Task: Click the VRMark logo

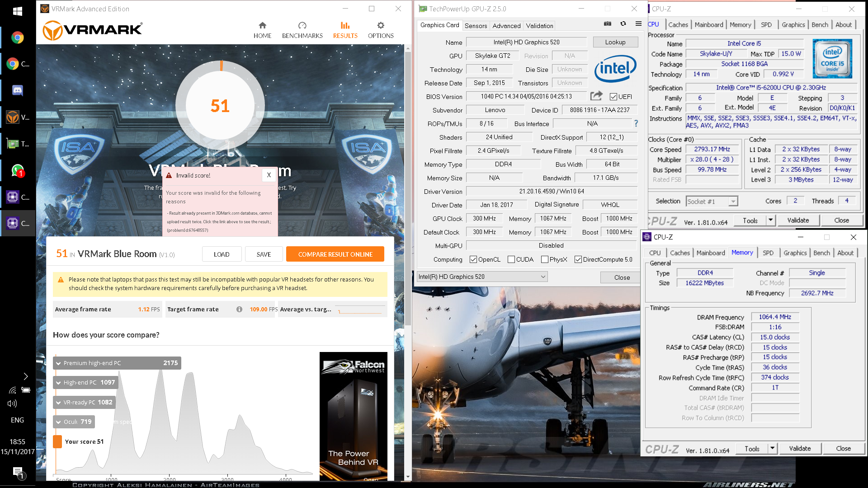Action: pos(93,30)
